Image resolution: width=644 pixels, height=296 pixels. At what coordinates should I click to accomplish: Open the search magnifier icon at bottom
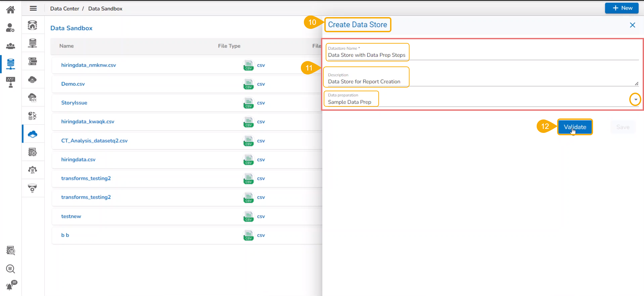pos(10,269)
